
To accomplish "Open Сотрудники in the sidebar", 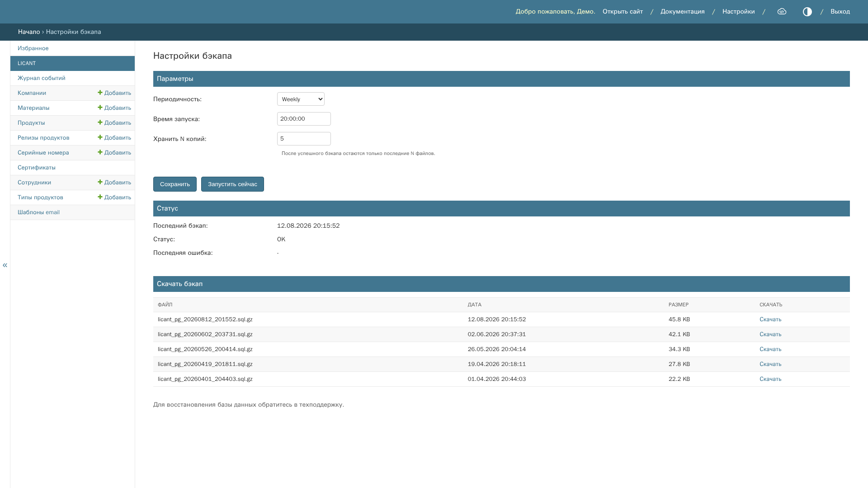I will tap(34, 183).
